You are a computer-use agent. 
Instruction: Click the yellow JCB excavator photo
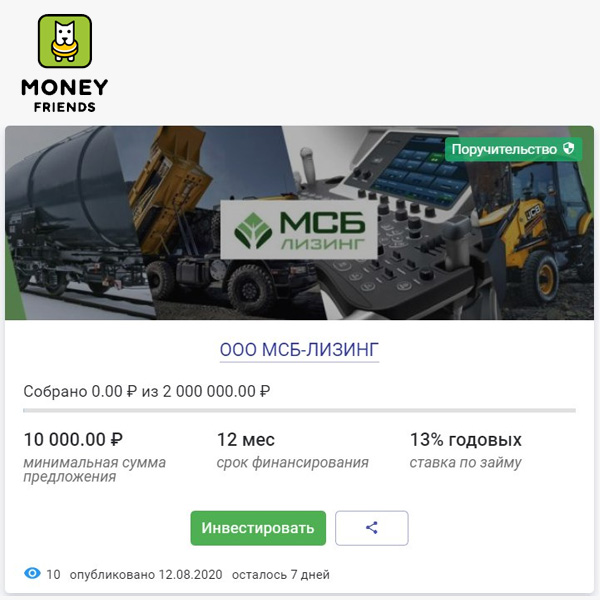click(x=536, y=237)
